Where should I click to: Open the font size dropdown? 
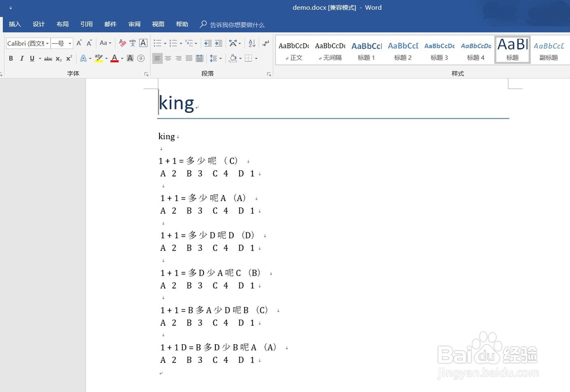pos(70,43)
